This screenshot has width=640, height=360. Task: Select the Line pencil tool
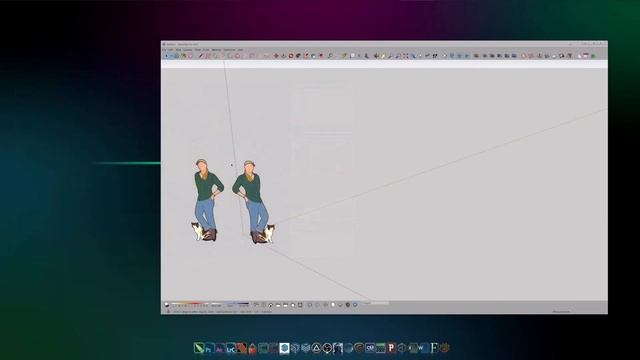click(x=201, y=56)
